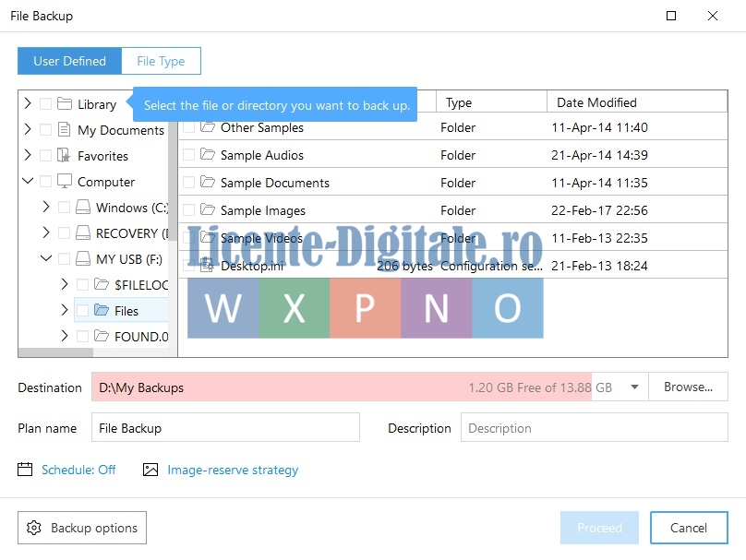The height and width of the screenshot is (560, 746).
Task: Select the FOUND.0 folder label in tree
Action: click(141, 337)
